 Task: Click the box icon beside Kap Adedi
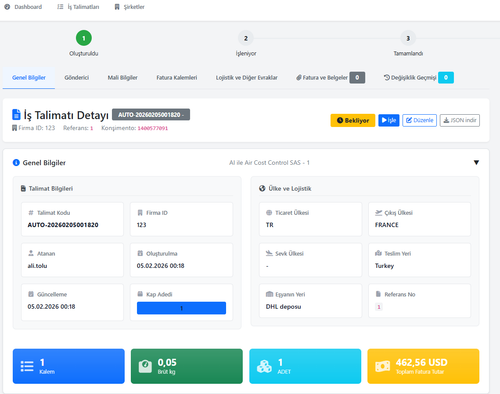[140, 294]
